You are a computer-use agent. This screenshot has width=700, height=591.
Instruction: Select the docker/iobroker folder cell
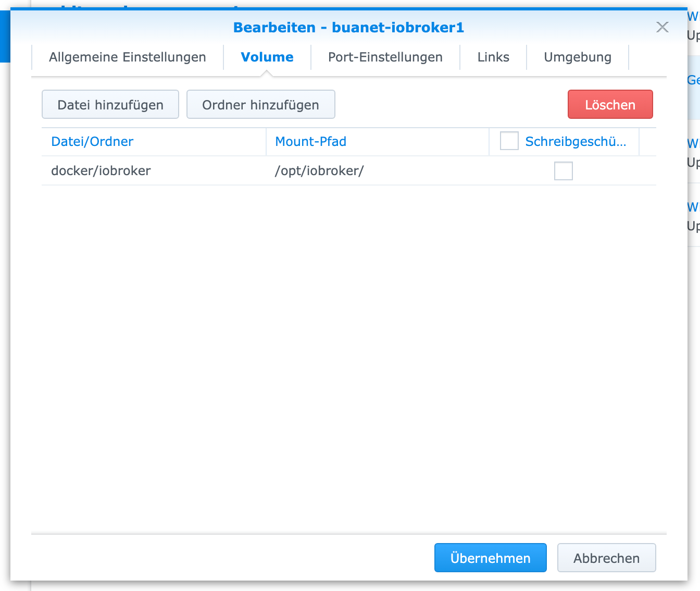154,170
